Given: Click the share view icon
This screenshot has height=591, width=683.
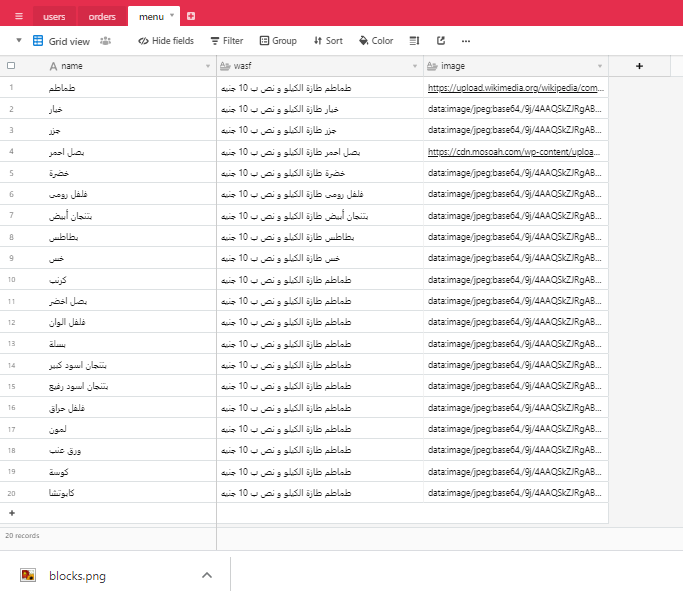Looking at the screenshot, I should click(x=441, y=41).
